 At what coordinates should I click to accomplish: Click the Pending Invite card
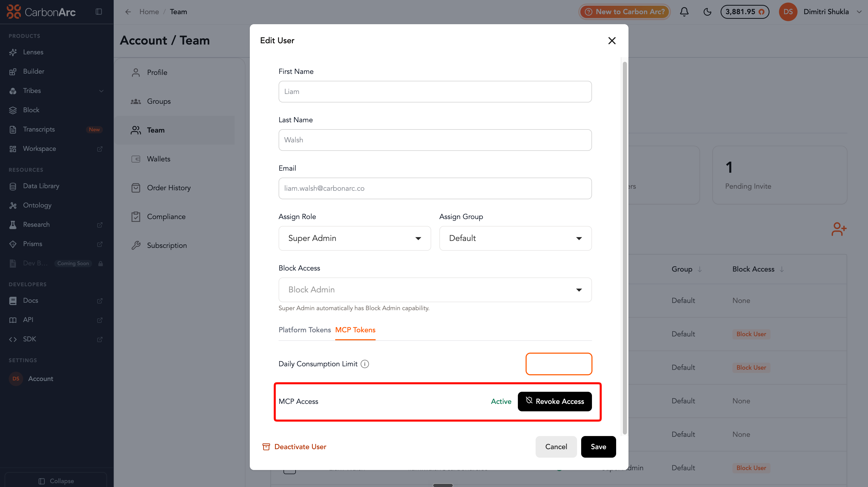point(780,175)
